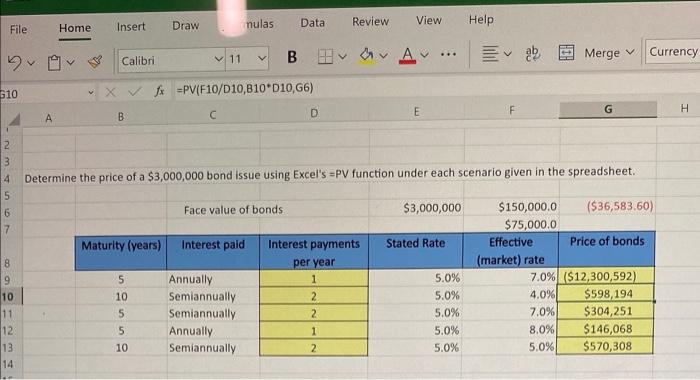Click the Select All corner triangle
The height and width of the screenshot is (380, 700).
(x=14, y=119)
